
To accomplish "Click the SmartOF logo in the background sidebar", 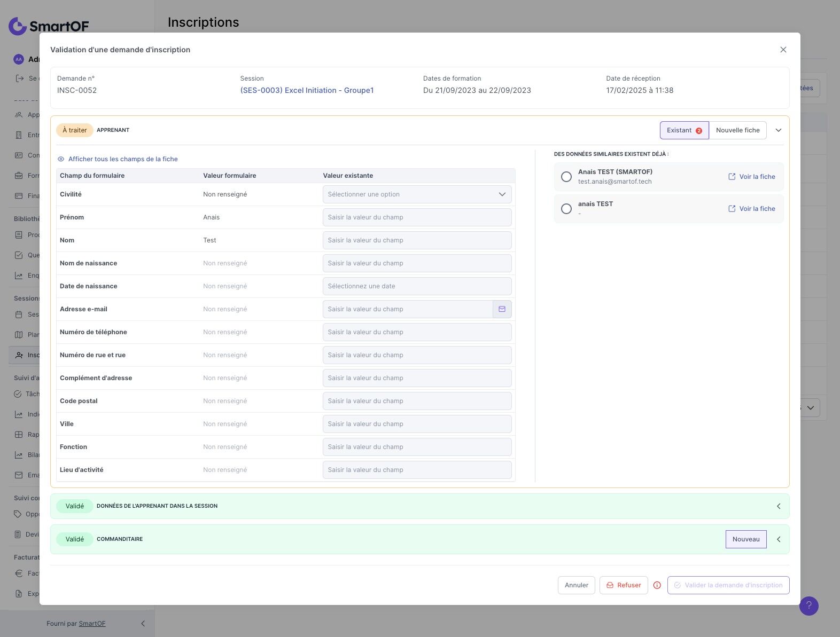I will click(49, 26).
